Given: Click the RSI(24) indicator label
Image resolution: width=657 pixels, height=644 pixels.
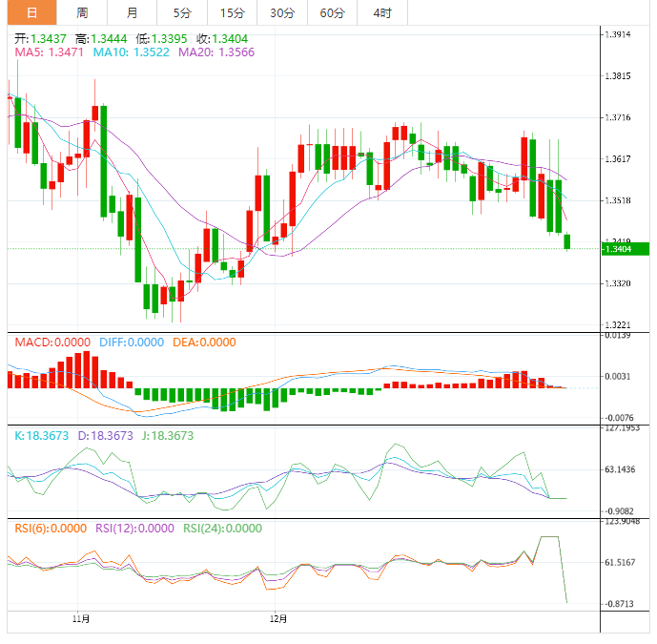Looking at the screenshot, I should pos(220,528).
